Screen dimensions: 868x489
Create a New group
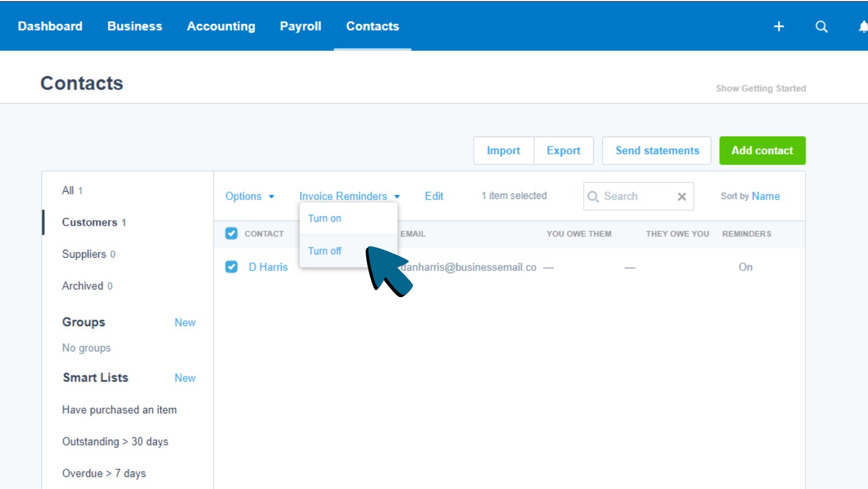pos(185,322)
